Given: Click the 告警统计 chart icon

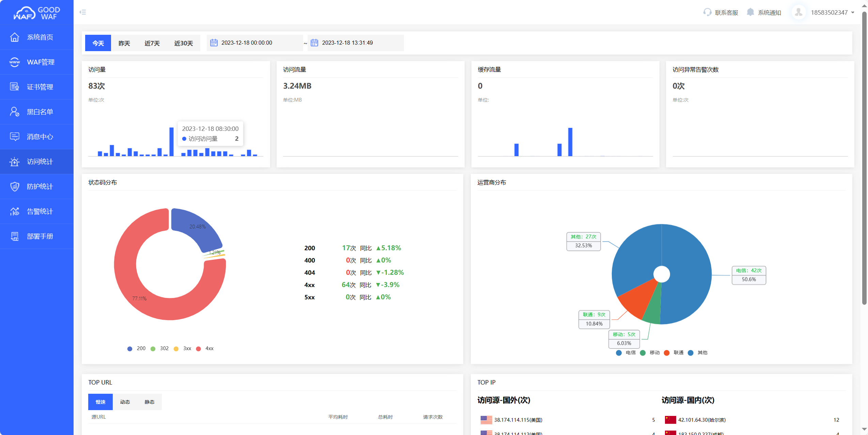Looking at the screenshot, I should click(x=15, y=211).
